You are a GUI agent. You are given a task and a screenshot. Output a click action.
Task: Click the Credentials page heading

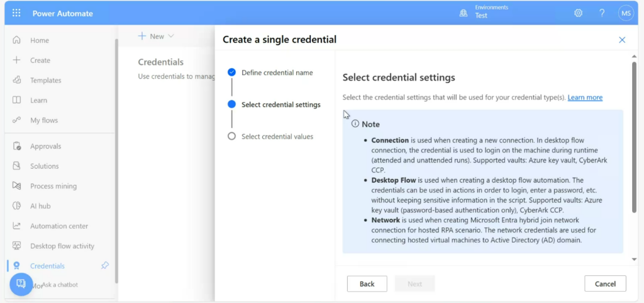[160, 62]
